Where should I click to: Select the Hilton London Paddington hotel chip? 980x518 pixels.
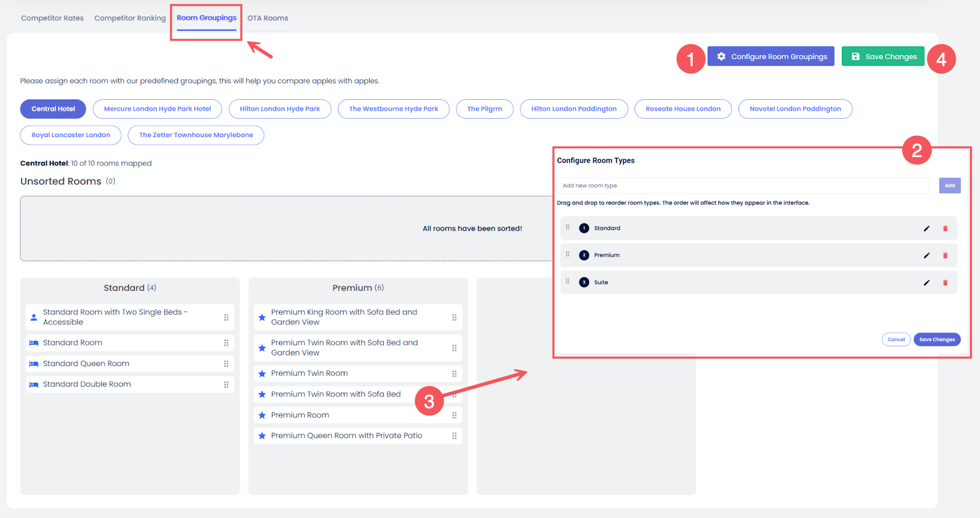[x=574, y=109]
